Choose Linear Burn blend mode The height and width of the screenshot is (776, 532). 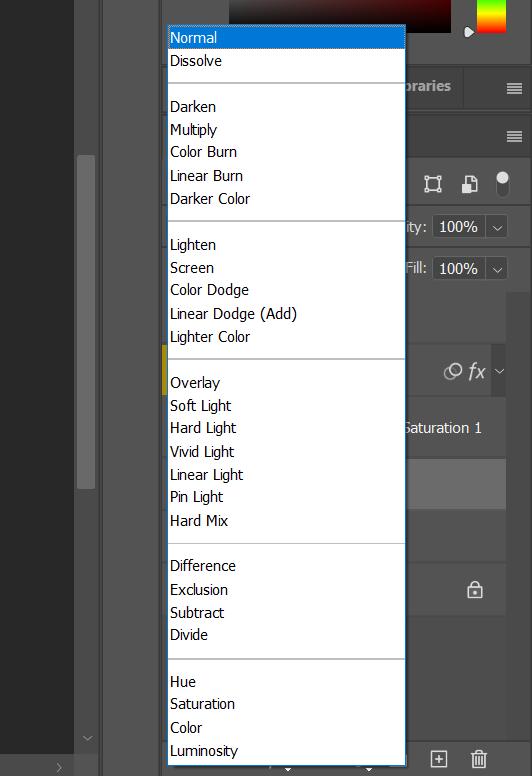287,176
